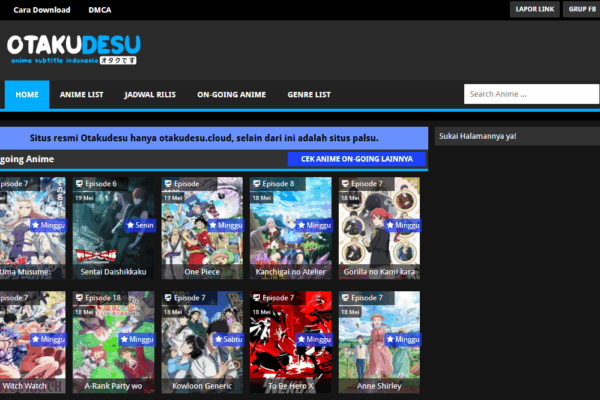
Task: Click monitor icon on A-Rank Party card
Action: [x=79, y=298]
